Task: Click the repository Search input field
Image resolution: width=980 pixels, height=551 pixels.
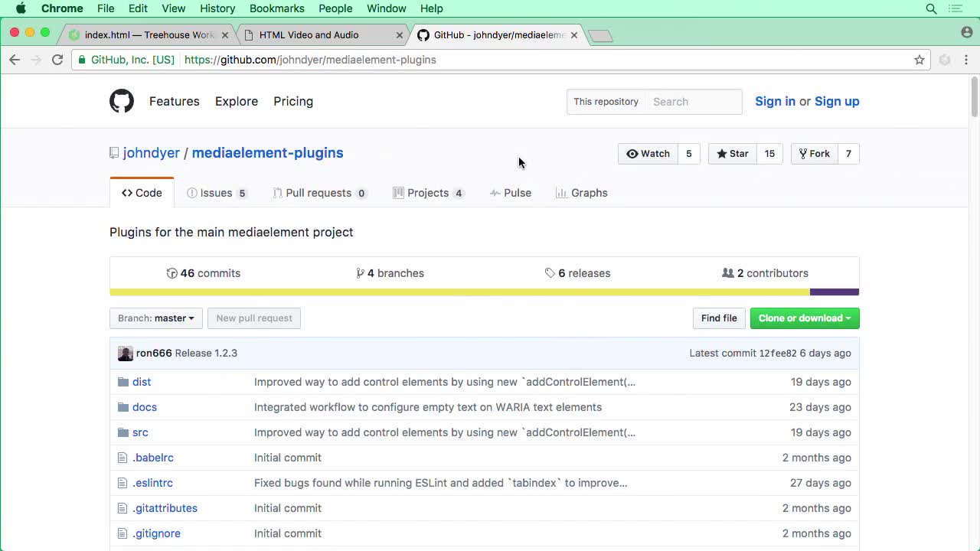Action: (x=693, y=102)
